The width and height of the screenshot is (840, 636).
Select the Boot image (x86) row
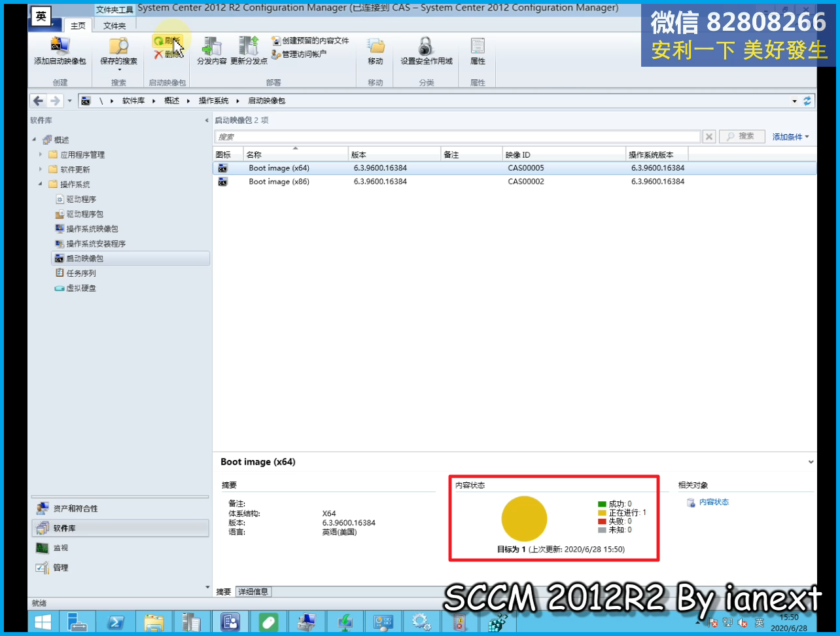coord(516,182)
